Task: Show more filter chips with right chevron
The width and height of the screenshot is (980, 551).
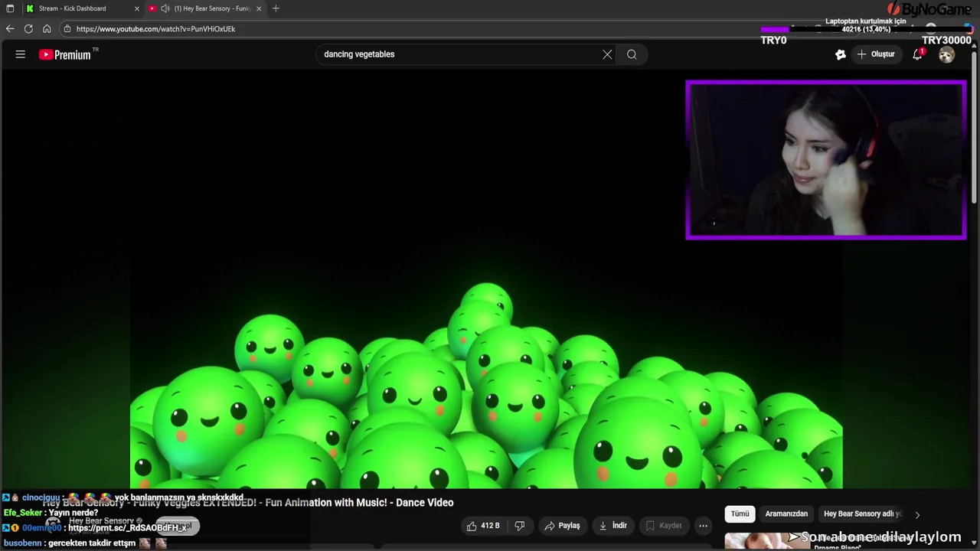Action: (x=917, y=514)
